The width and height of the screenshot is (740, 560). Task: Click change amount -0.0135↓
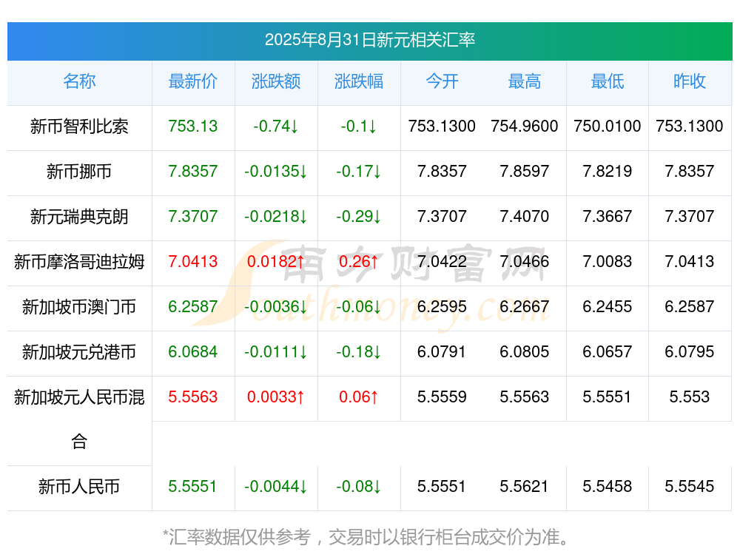click(276, 172)
